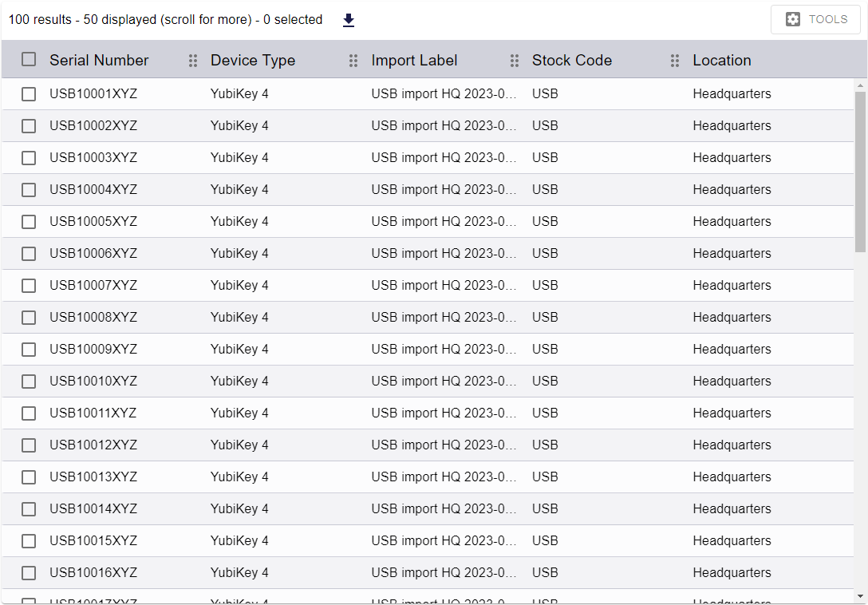Click the gear icon inside the TOOLS button

(792, 19)
